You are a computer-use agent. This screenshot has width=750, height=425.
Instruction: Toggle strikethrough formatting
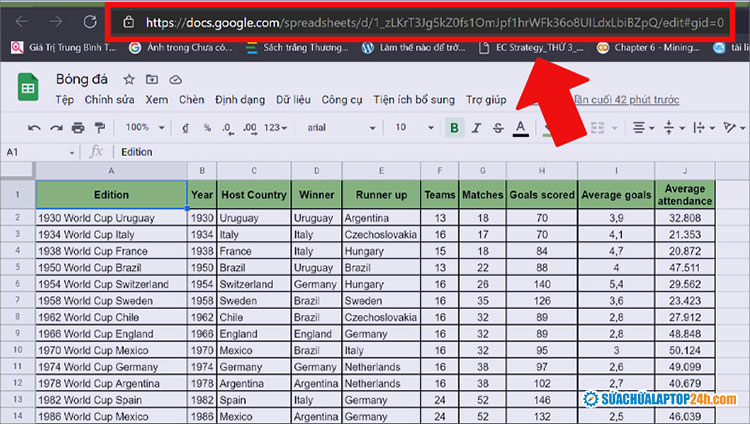pyautogui.click(x=498, y=128)
